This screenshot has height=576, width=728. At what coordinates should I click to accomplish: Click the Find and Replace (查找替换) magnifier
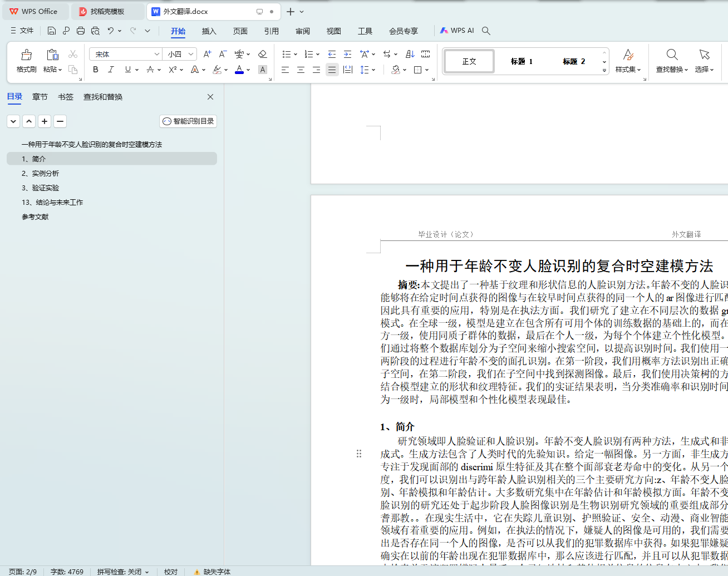coord(672,55)
